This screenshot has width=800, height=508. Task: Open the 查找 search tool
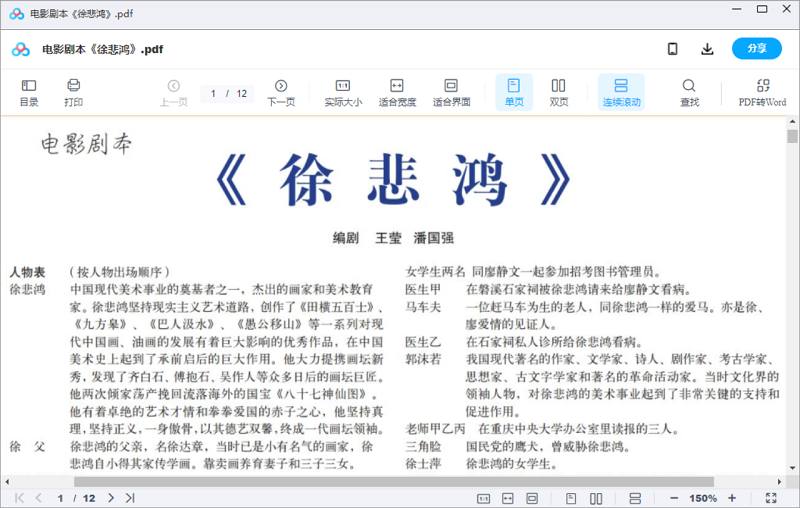(x=689, y=92)
